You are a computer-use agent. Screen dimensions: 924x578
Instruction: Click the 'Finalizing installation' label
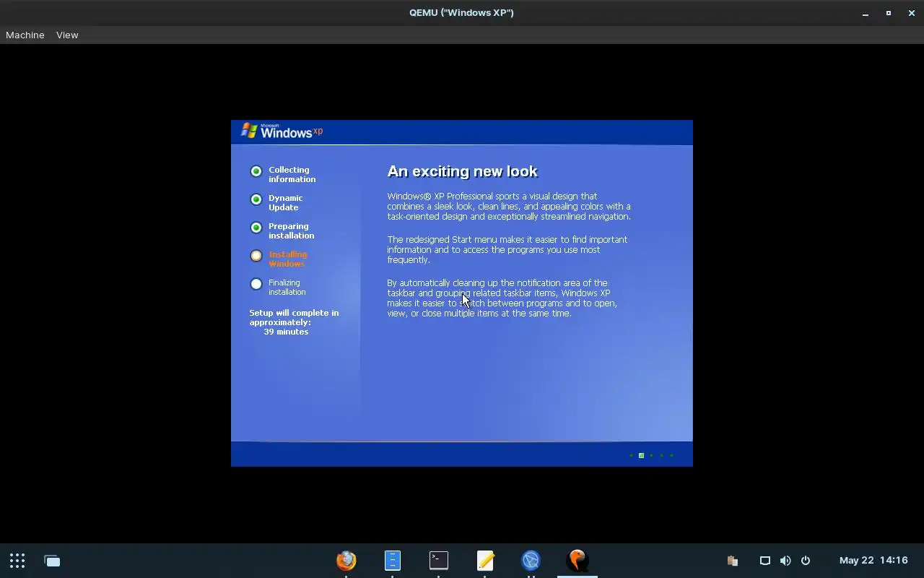click(287, 287)
